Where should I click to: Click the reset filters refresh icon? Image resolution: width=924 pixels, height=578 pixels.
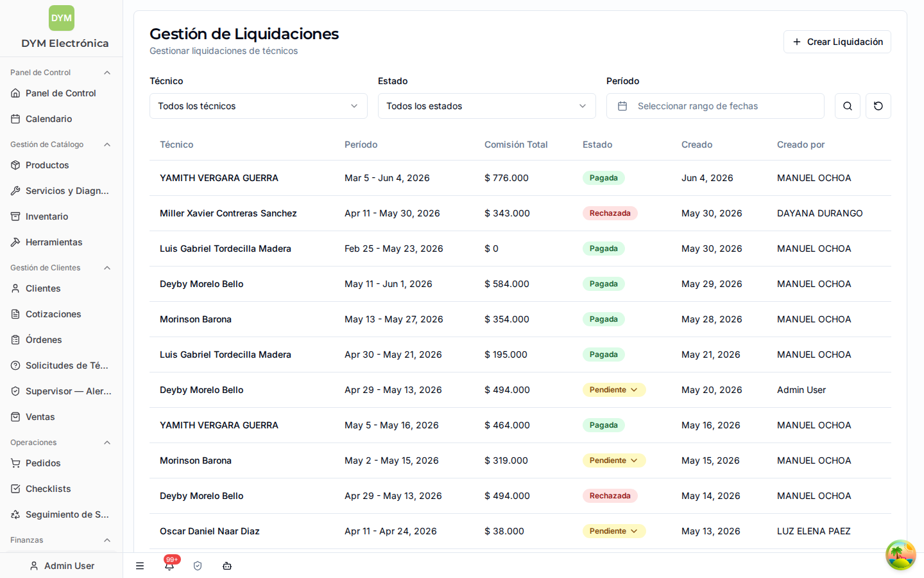point(878,106)
